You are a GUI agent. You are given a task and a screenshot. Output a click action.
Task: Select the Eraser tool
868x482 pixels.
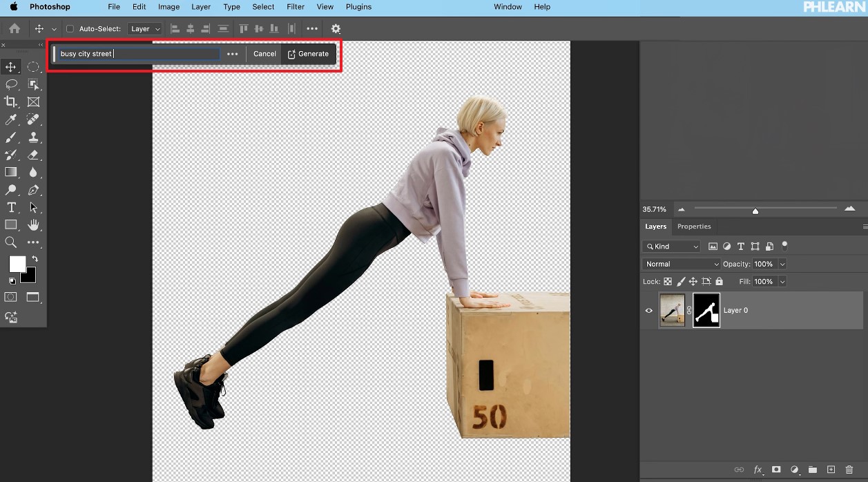33,155
